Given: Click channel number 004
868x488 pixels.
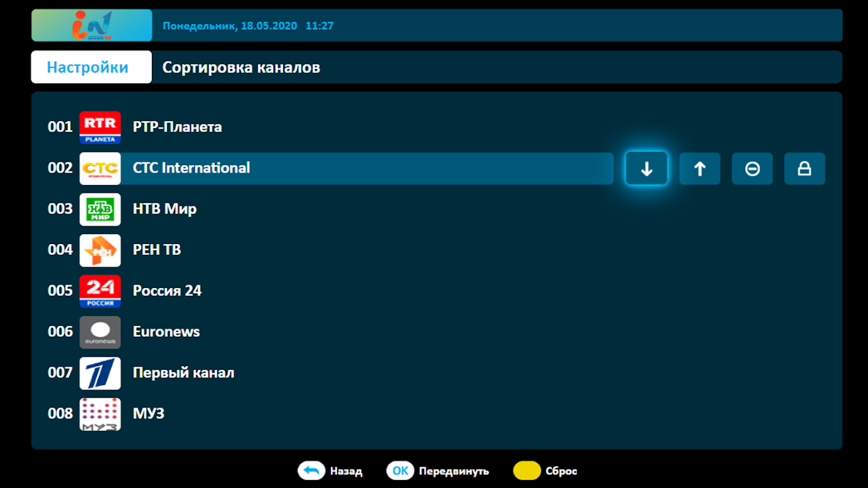Looking at the screenshot, I should (x=60, y=250).
